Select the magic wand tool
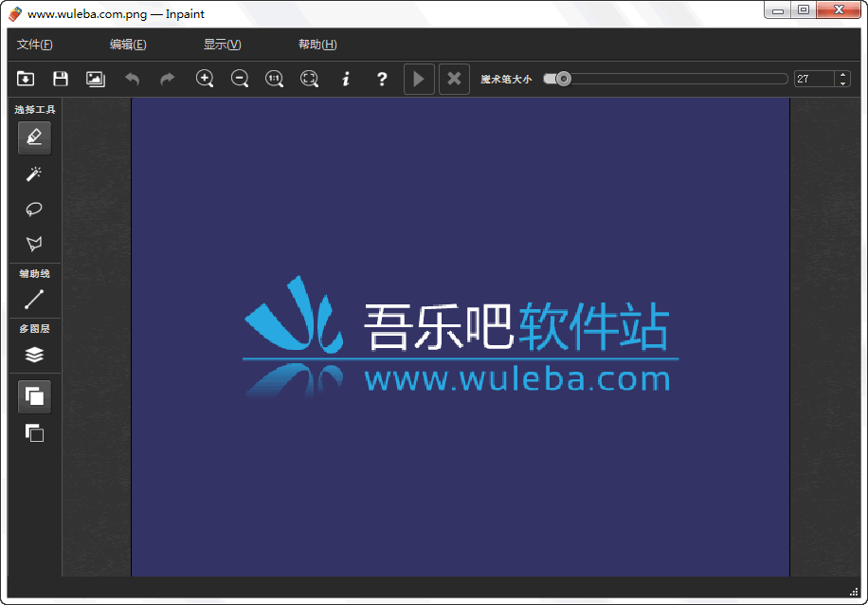Screen dimensions: 868x605 pos(34,174)
